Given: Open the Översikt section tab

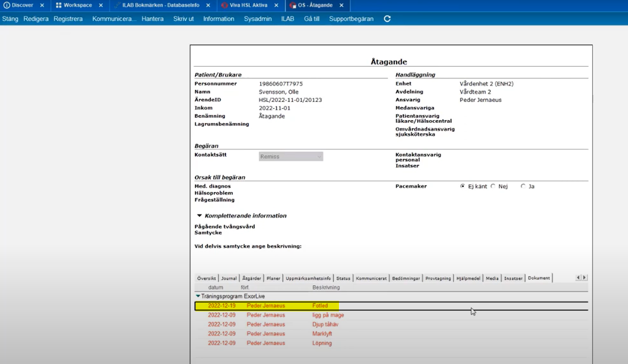Looking at the screenshot, I should click(206, 278).
